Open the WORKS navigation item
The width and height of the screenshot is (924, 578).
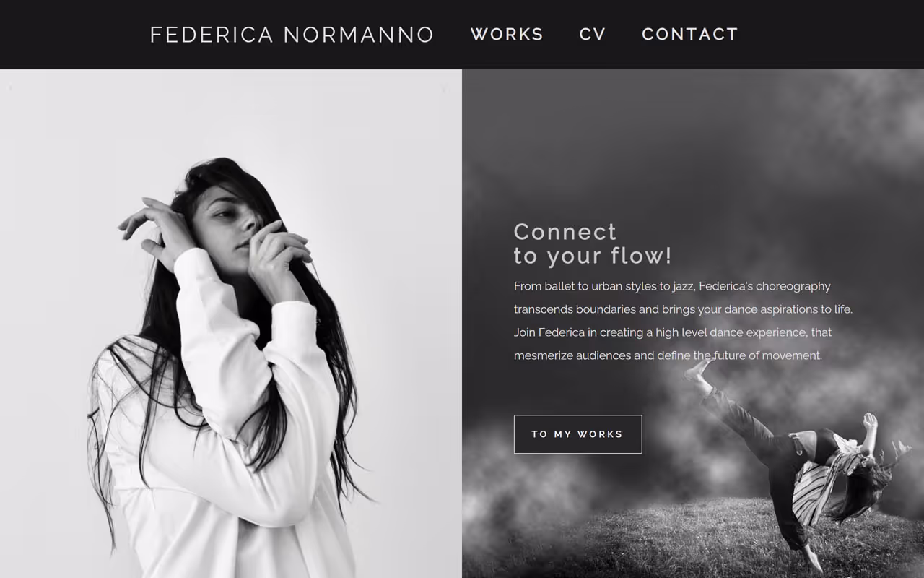click(507, 35)
